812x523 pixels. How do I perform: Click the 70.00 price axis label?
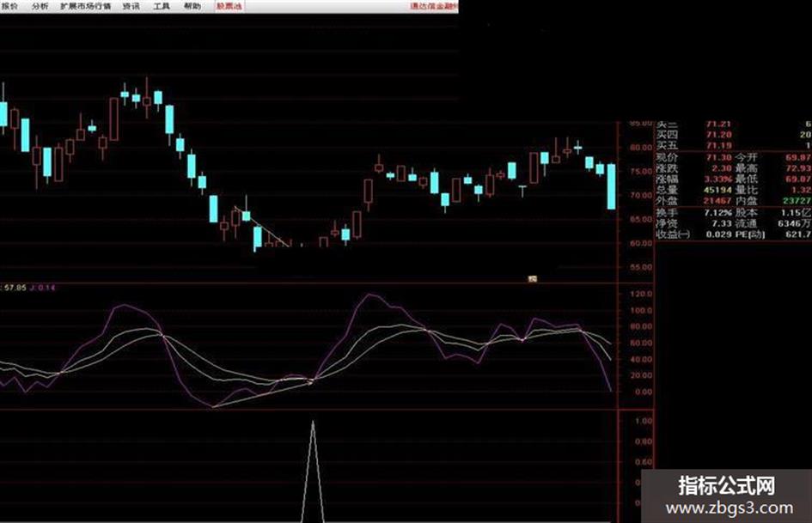[x=641, y=195]
